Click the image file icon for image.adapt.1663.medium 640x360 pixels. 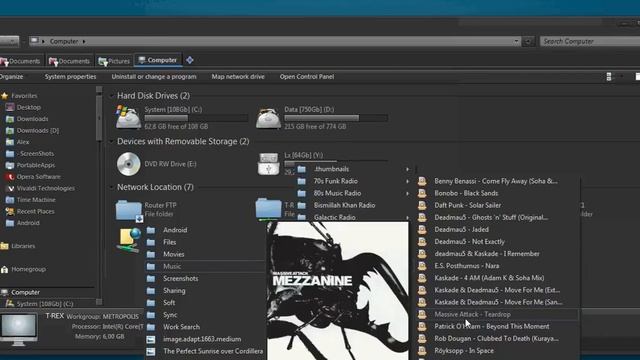151,339
